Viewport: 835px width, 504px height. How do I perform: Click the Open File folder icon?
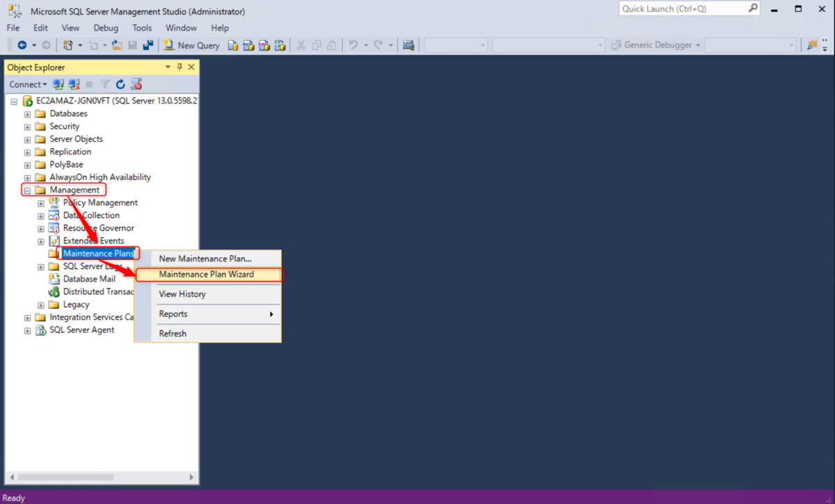click(x=116, y=45)
